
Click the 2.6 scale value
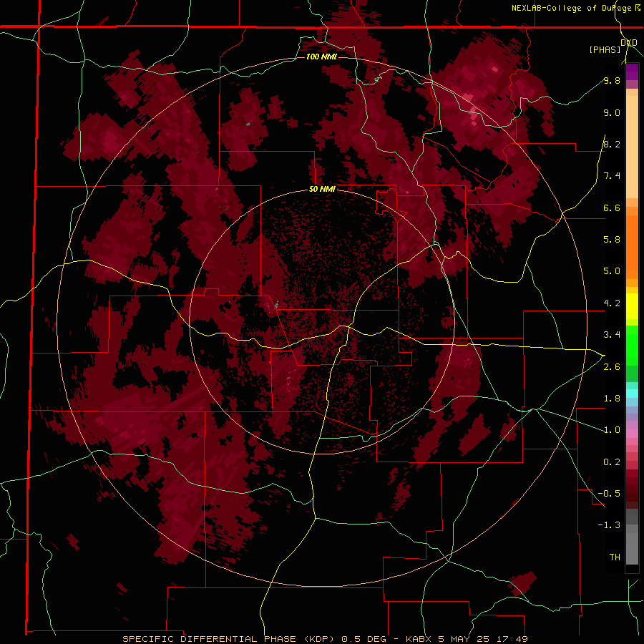coord(612,367)
